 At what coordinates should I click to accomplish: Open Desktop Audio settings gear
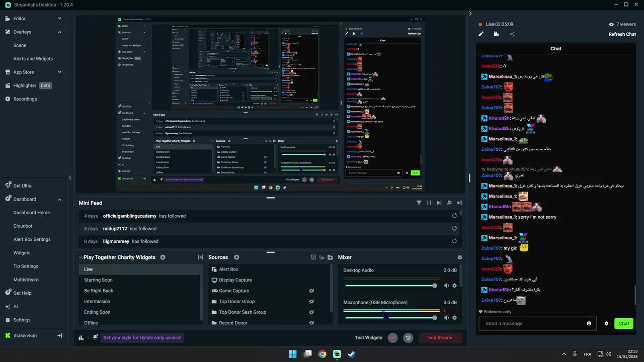tap(454, 286)
